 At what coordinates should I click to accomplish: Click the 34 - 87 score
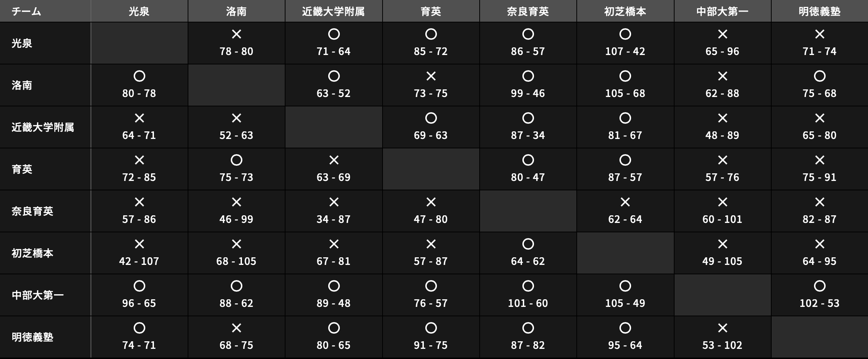pyautogui.click(x=334, y=219)
